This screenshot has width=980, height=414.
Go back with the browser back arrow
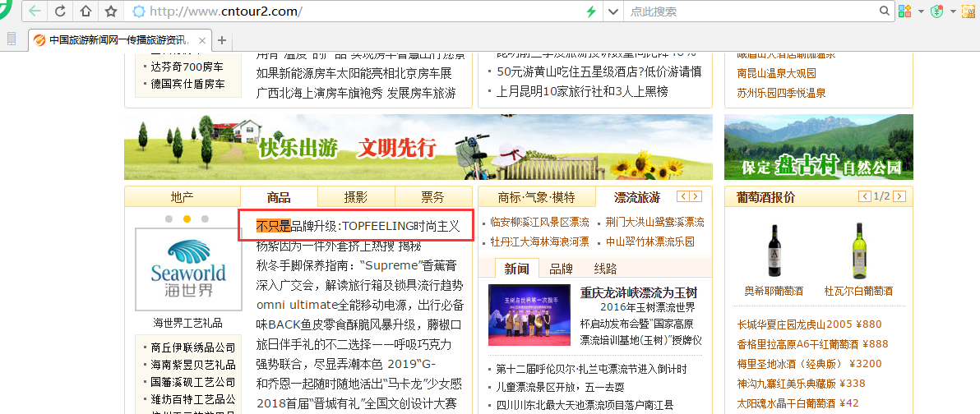click(x=35, y=11)
